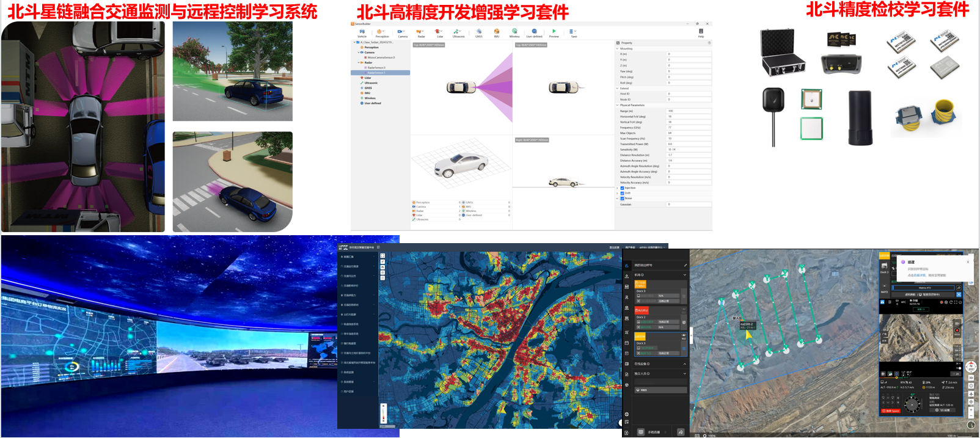The height and width of the screenshot is (438, 980).
Task: Click the Wireless sensor toolbar icon
Action: [514, 32]
